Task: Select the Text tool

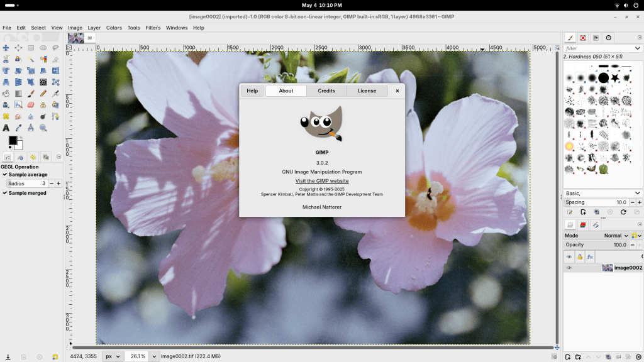Action: (x=6, y=128)
